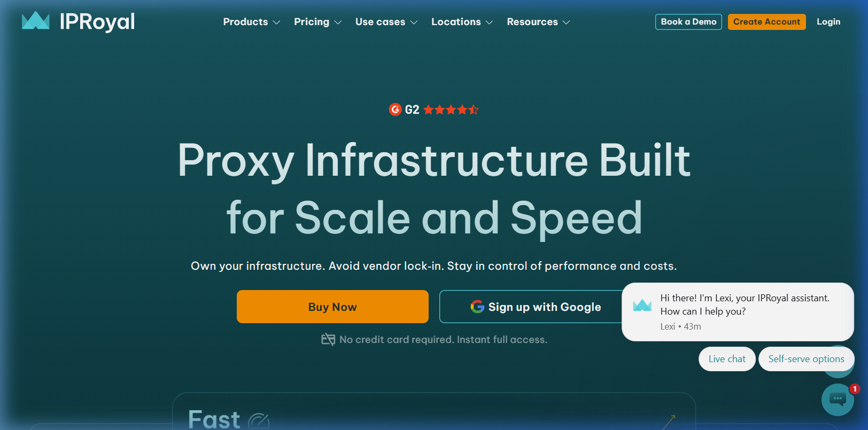Click the Book a Demo button
Screen dimensions: 868x430
(688, 22)
